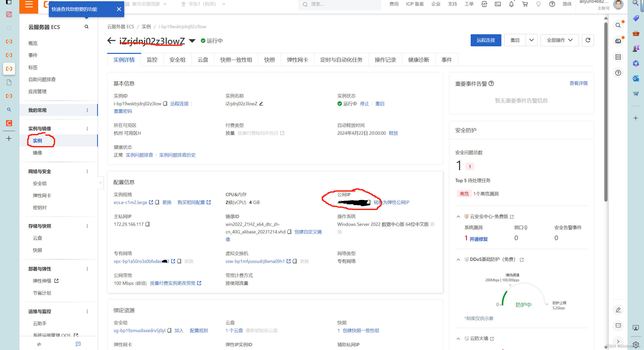Click the refresh icon button

[588, 40]
